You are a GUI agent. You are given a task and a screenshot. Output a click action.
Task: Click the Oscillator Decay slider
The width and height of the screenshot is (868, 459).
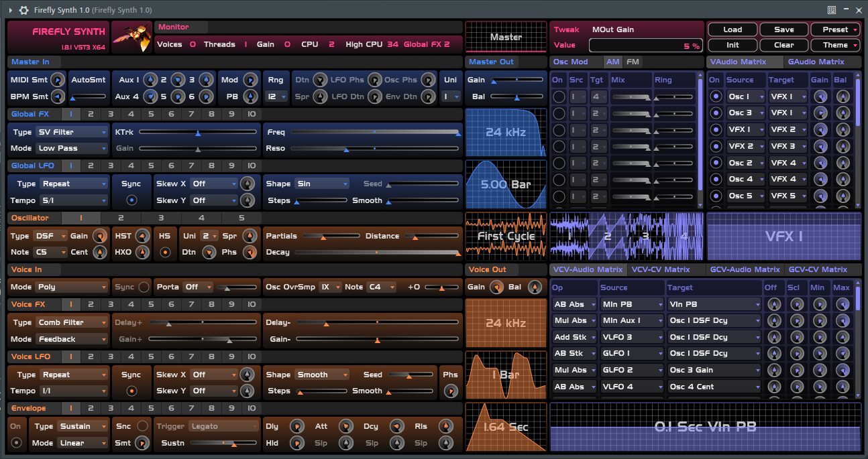pyautogui.click(x=377, y=252)
